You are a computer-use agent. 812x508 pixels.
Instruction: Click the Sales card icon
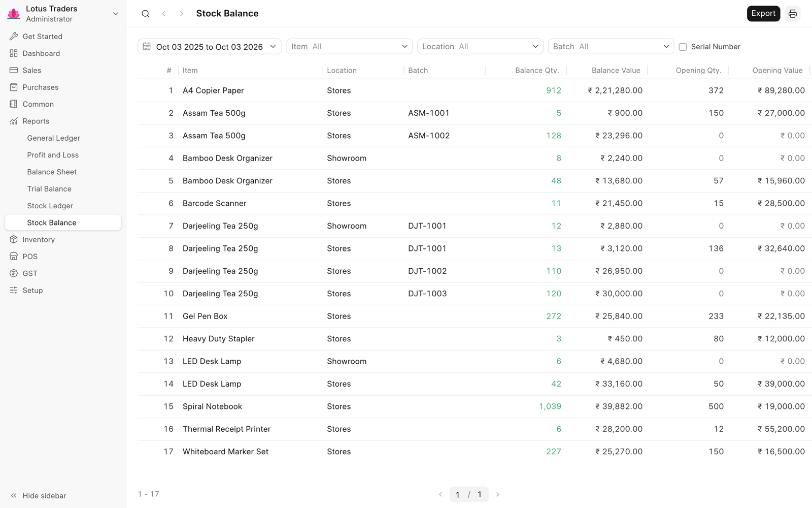click(x=14, y=70)
